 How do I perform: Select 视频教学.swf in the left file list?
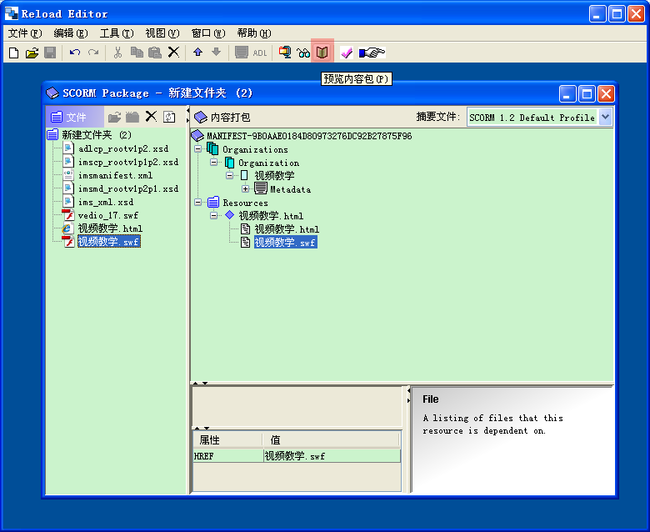[x=109, y=242]
